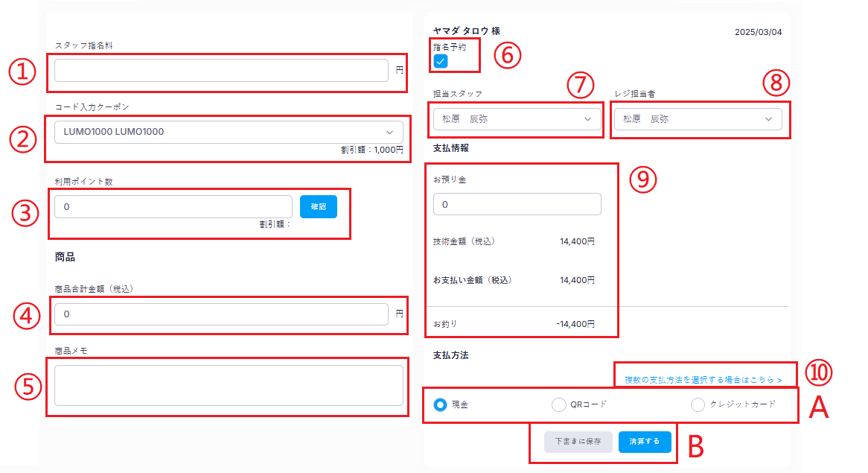Open the コード入力クーポン dropdown showing LUMO1000
868x473 pixels.
point(223,132)
